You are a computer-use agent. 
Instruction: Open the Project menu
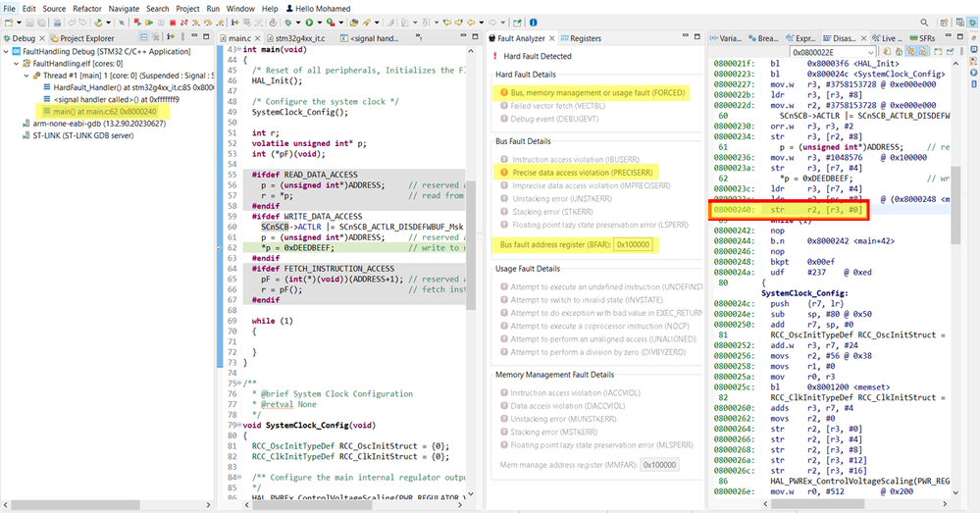tap(187, 9)
